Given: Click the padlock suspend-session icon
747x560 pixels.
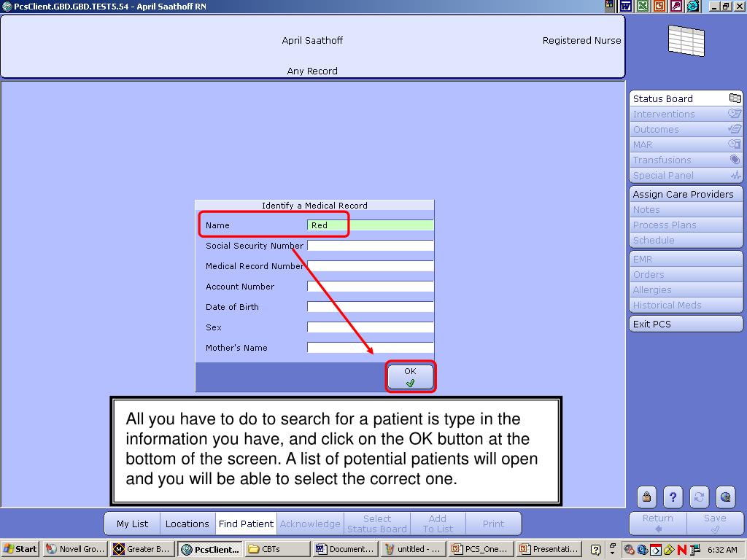Looking at the screenshot, I should coord(646,497).
